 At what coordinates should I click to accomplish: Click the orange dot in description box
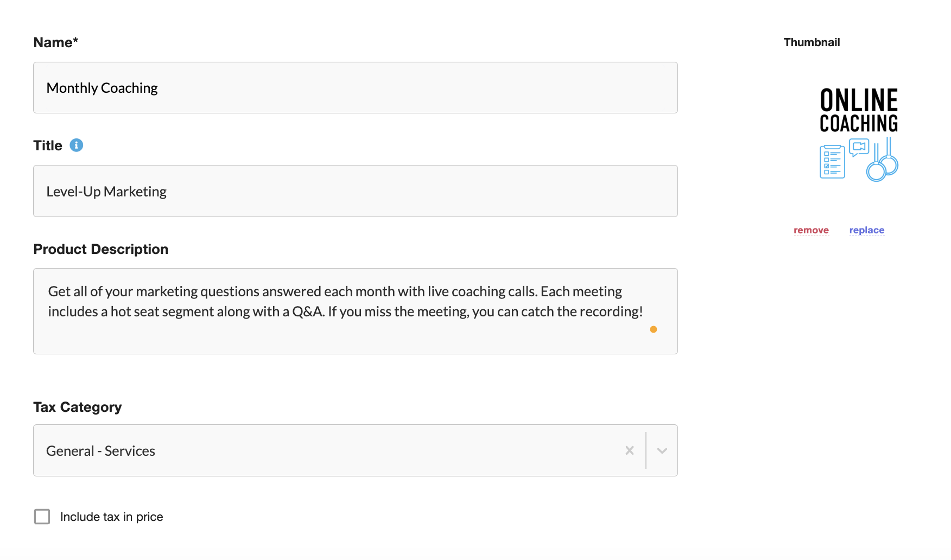[654, 329]
